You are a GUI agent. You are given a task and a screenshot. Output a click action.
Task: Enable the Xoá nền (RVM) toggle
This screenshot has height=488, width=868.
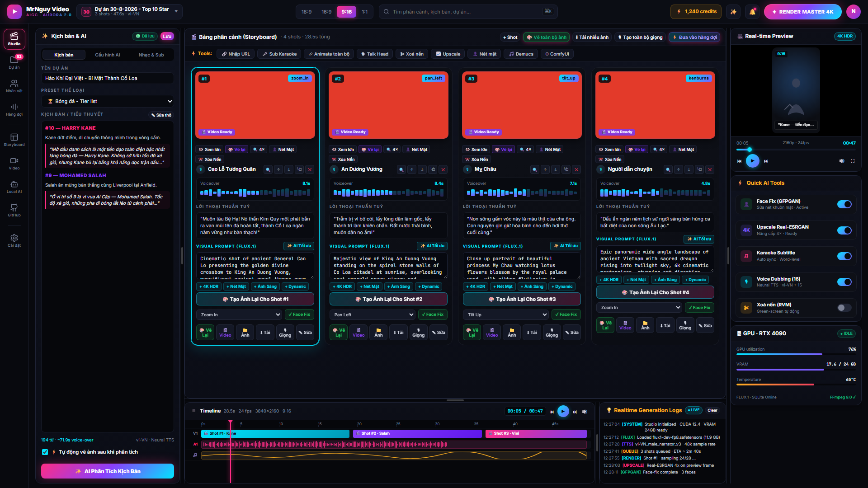(x=844, y=308)
